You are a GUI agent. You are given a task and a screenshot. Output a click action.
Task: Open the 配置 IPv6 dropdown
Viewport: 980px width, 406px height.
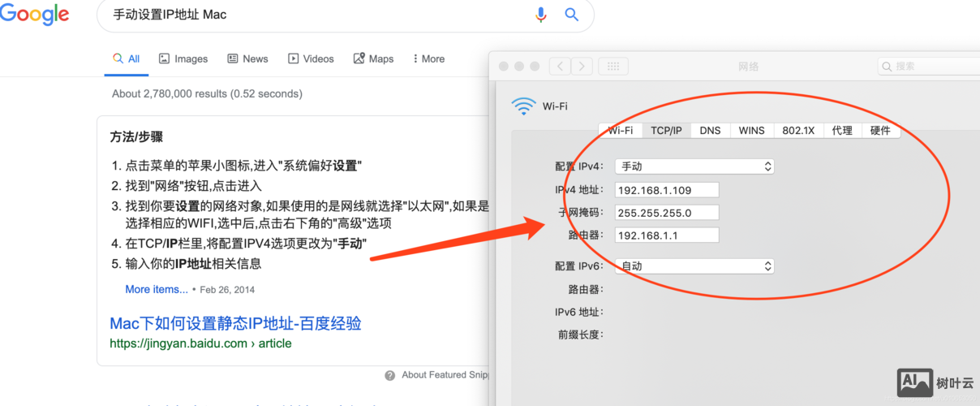(x=694, y=266)
